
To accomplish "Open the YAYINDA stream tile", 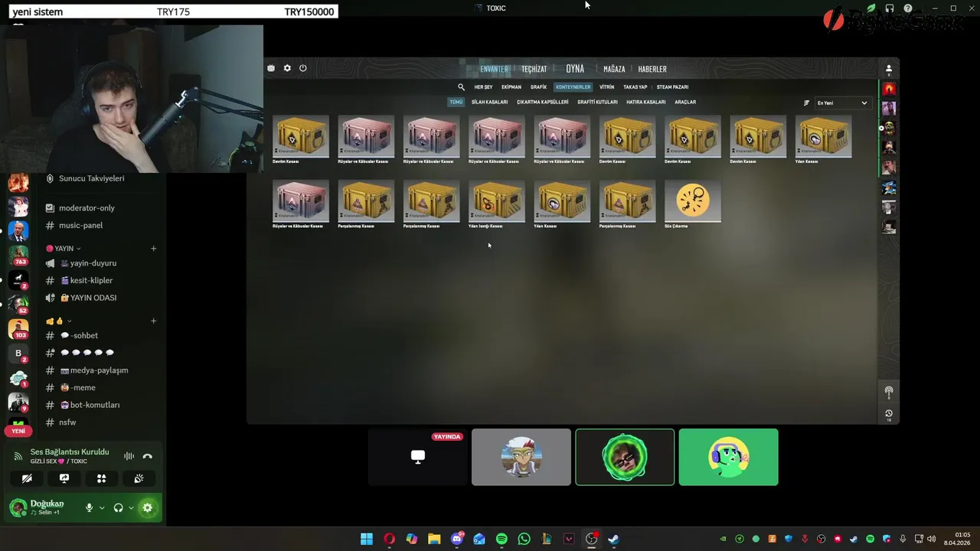I will pyautogui.click(x=418, y=457).
